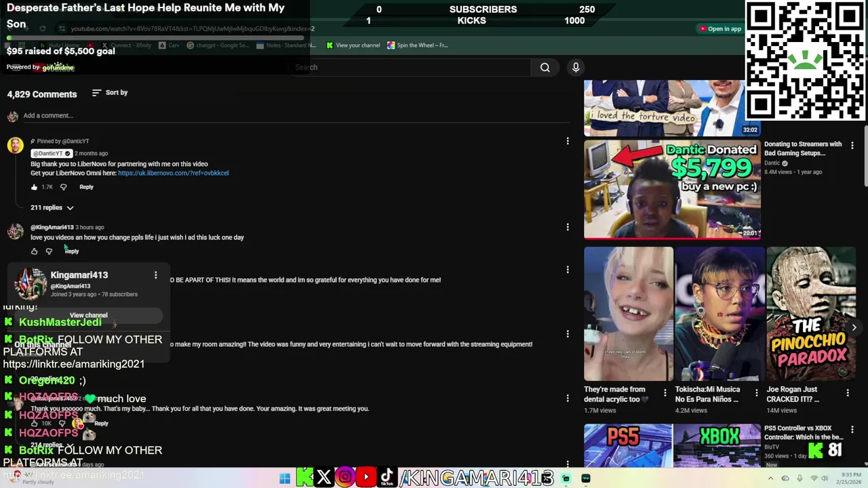
Task: Open the Windows Start menu
Action: (285, 479)
